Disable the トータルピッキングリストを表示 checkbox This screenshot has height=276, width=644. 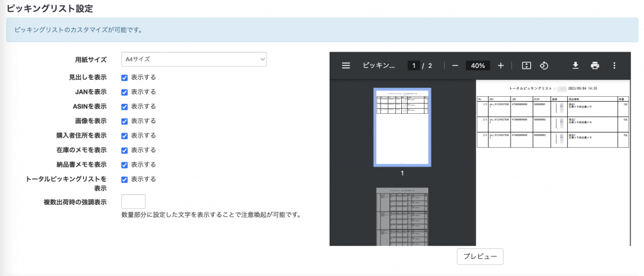click(125, 179)
